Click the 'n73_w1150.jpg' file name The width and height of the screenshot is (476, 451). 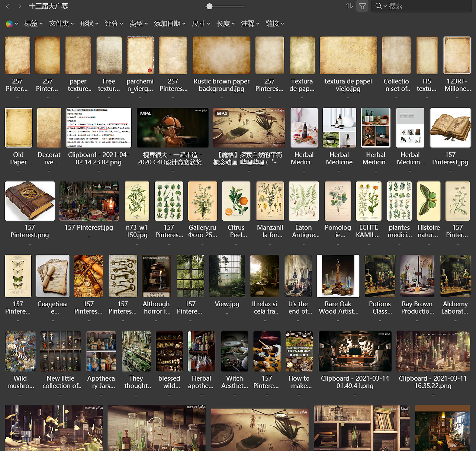point(137,231)
